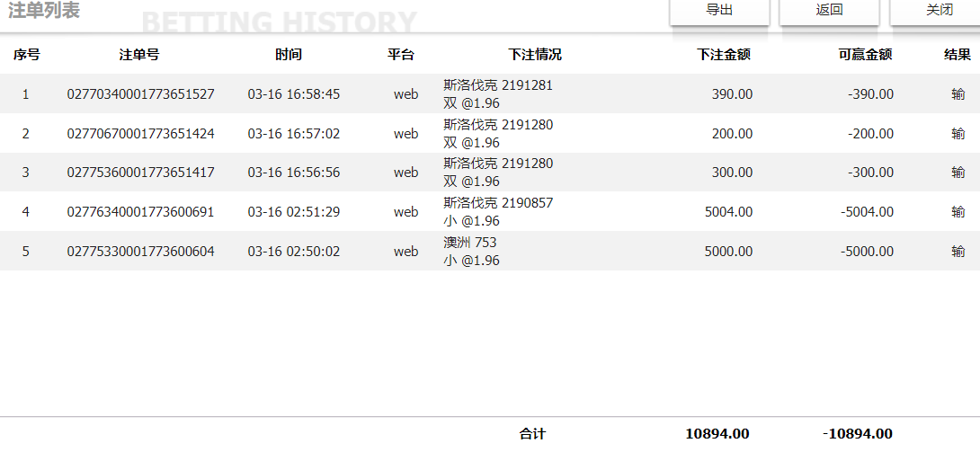Select bet slip 02770670001773651424

click(141, 134)
